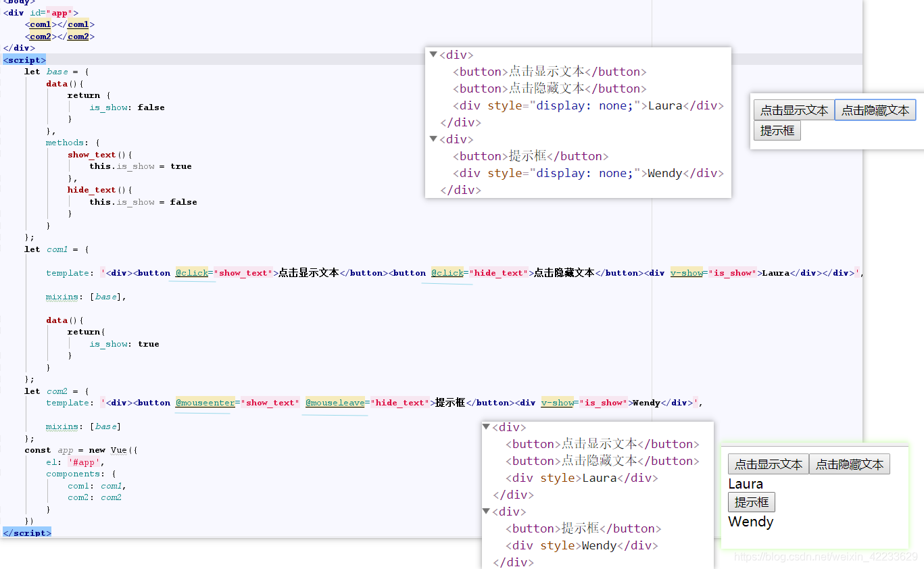Click the 'mixins: [base],' line in com1
The width and height of the screenshot is (924, 569).
pos(87,297)
